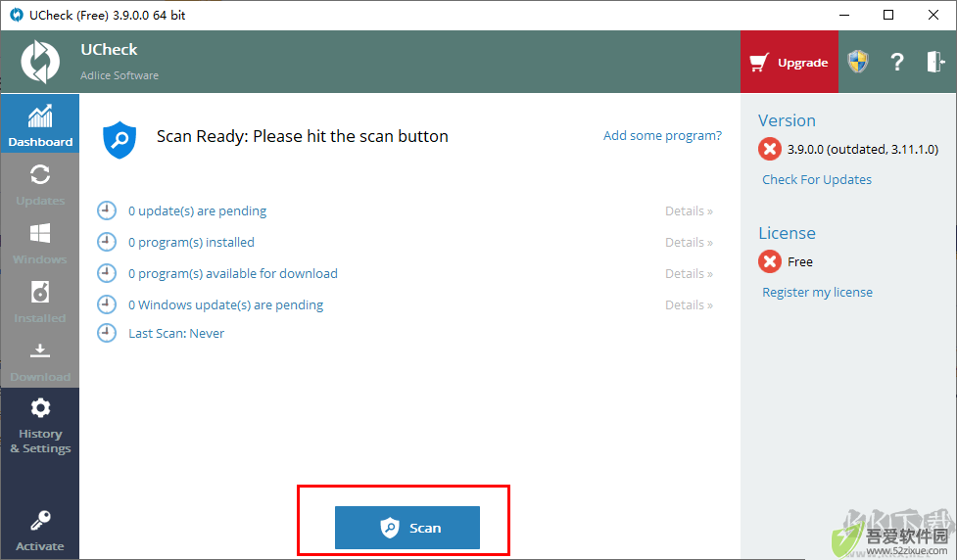
Task: Click the Add some program? link
Action: coord(662,135)
